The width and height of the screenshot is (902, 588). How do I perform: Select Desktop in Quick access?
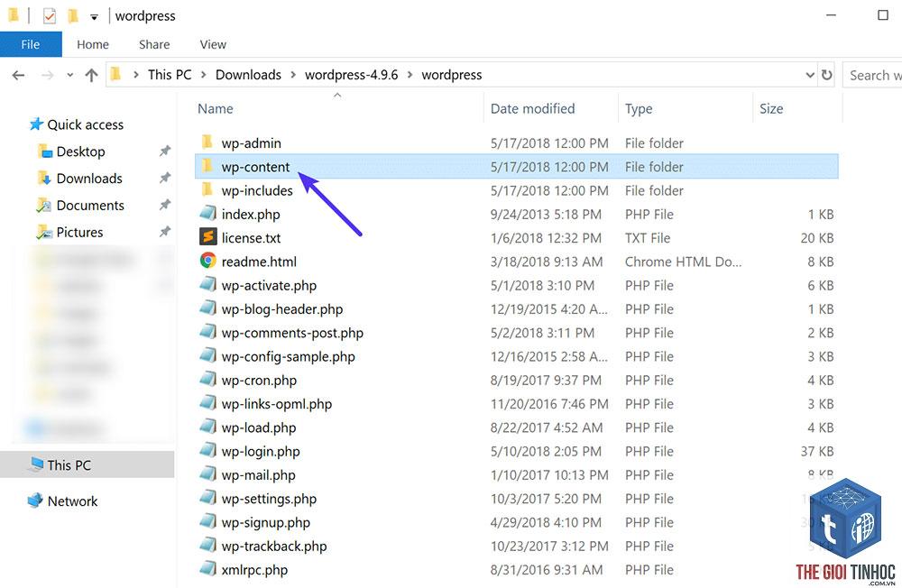coord(80,152)
